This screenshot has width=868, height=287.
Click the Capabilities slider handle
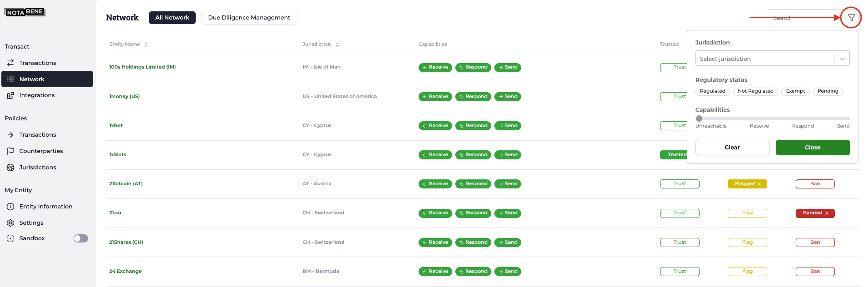(x=699, y=119)
